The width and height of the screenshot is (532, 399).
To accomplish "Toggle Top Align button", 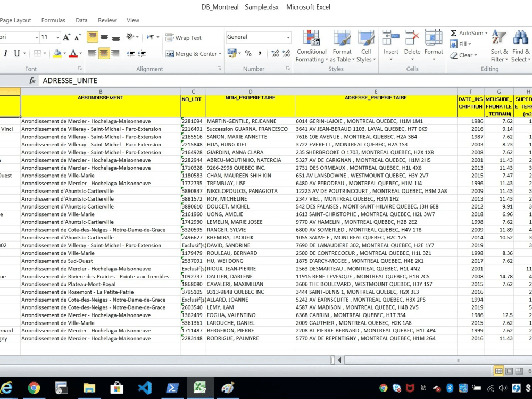I will [92, 37].
